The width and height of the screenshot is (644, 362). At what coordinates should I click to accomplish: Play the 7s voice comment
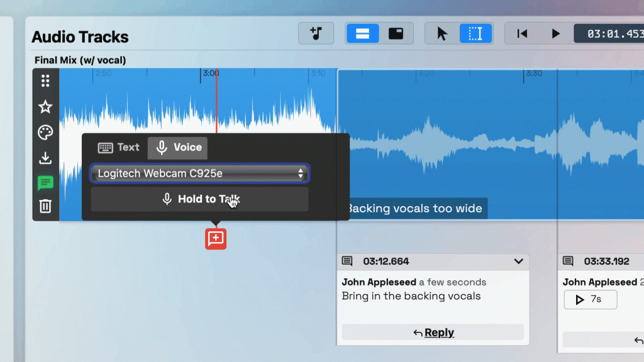(x=590, y=300)
